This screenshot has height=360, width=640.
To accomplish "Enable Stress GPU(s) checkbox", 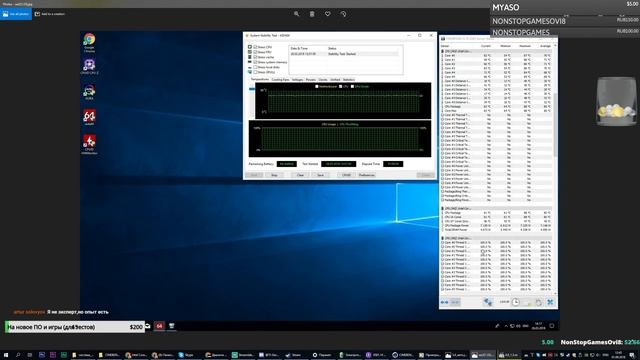I will tap(255, 72).
